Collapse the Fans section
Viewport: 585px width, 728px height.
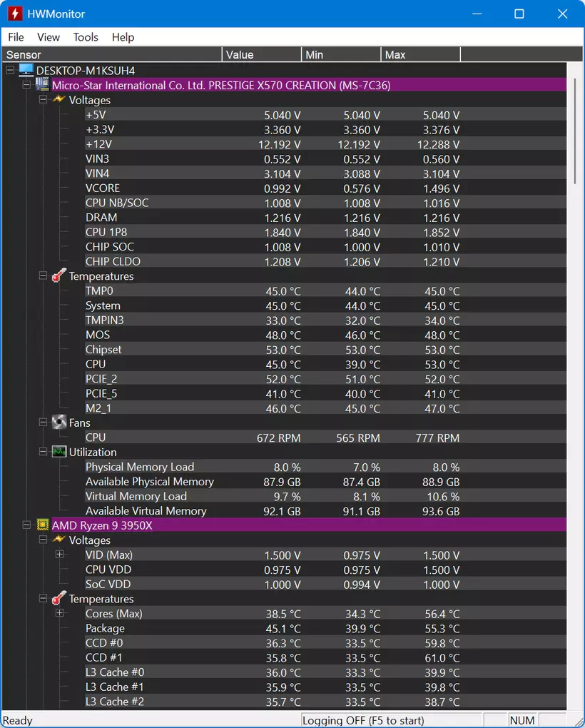(43, 423)
